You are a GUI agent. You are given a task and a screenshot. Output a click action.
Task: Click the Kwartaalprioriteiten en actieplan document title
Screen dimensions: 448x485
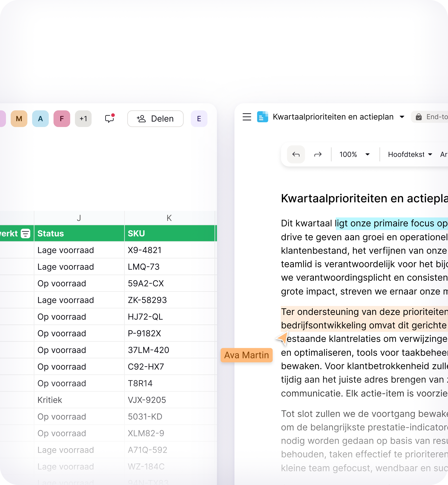(x=333, y=117)
